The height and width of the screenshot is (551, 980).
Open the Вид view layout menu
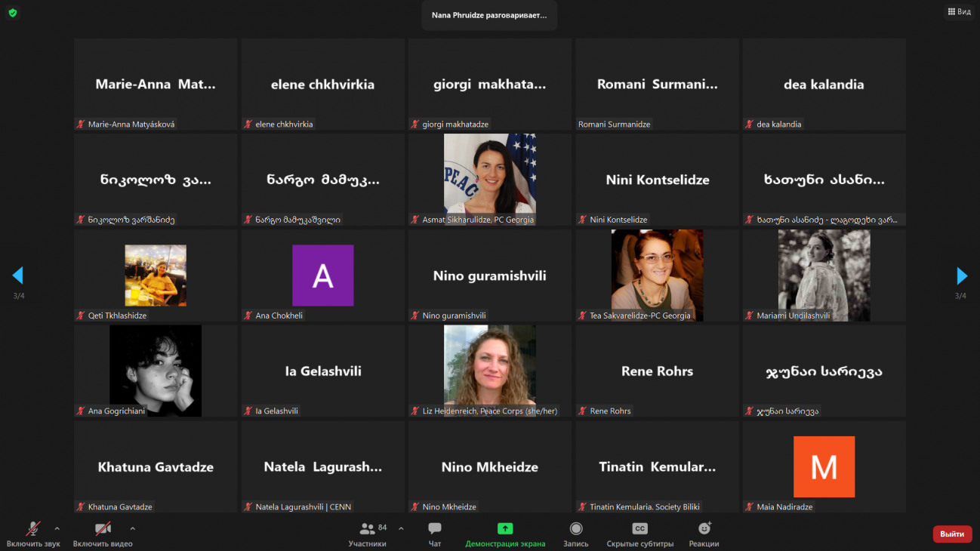[x=959, y=12]
